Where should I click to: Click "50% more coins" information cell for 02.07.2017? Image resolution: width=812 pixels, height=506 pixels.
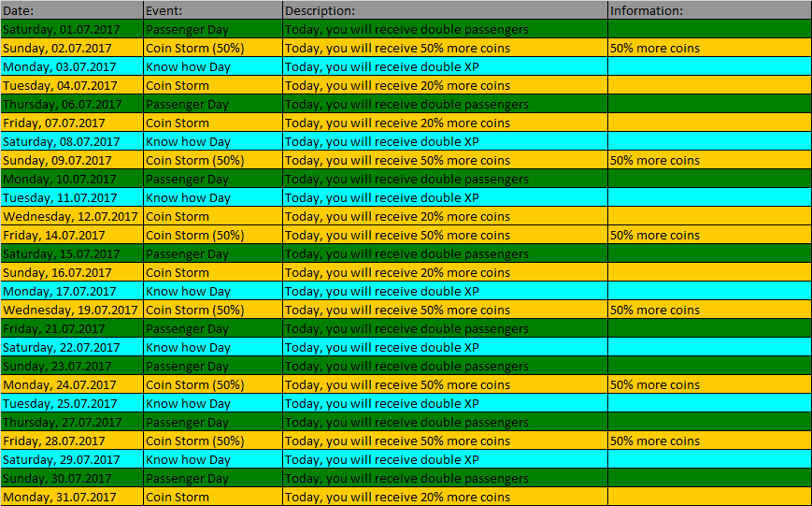point(710,49)
